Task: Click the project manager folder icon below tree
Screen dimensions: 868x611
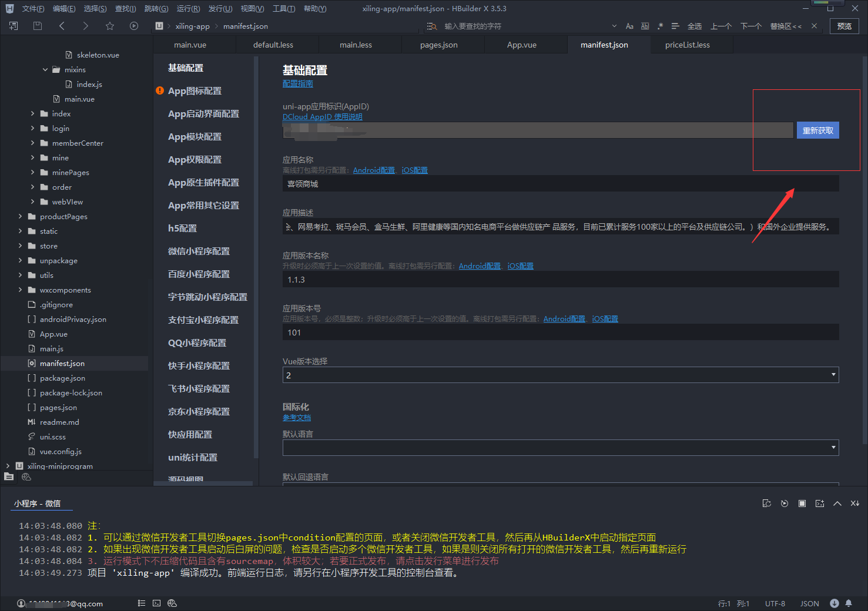Action: (9, 477)
